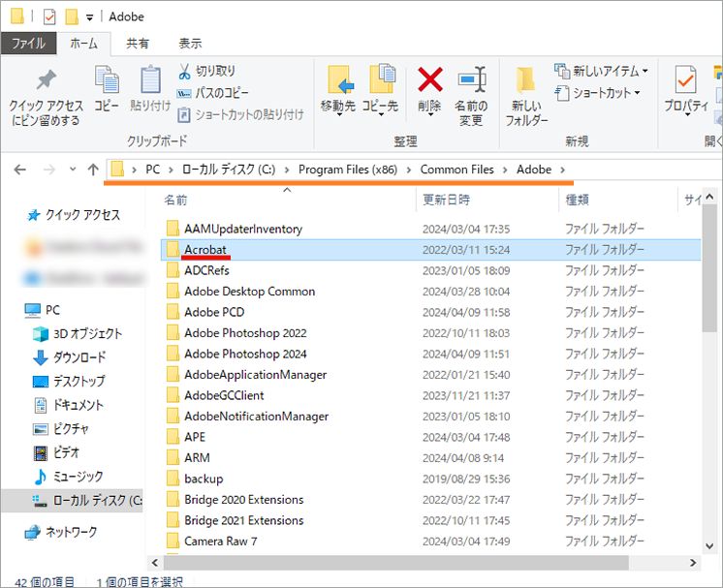This screenshot has width=723, height=588.
Task: Open the Quick Access Toolbar customize arrow
Action: (89, 17)
